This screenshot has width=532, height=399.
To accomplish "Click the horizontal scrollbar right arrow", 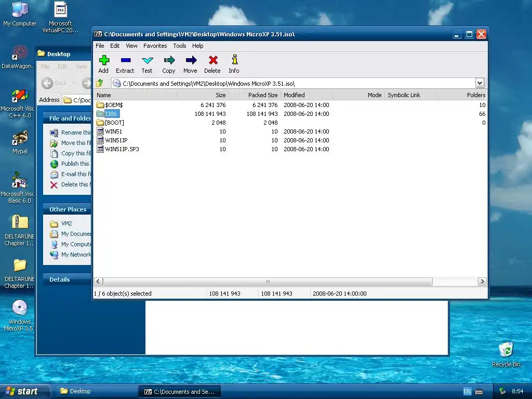I will (482, 281).
